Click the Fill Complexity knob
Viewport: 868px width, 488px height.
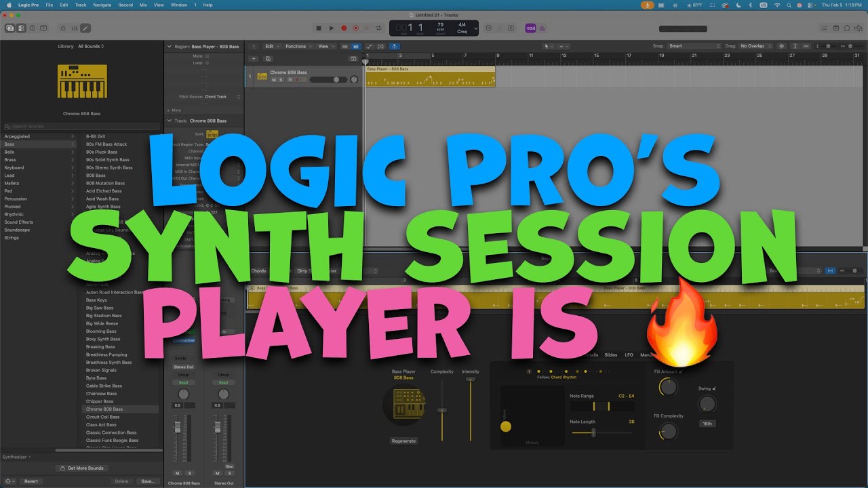(668, 431)
